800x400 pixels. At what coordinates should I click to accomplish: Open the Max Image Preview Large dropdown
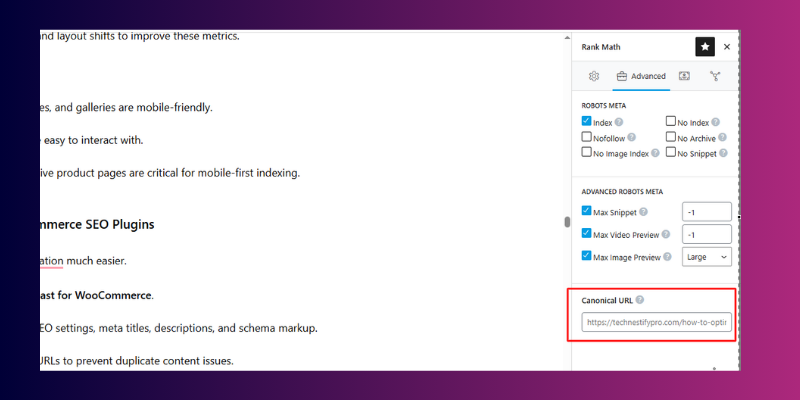(x=706, y=257)
